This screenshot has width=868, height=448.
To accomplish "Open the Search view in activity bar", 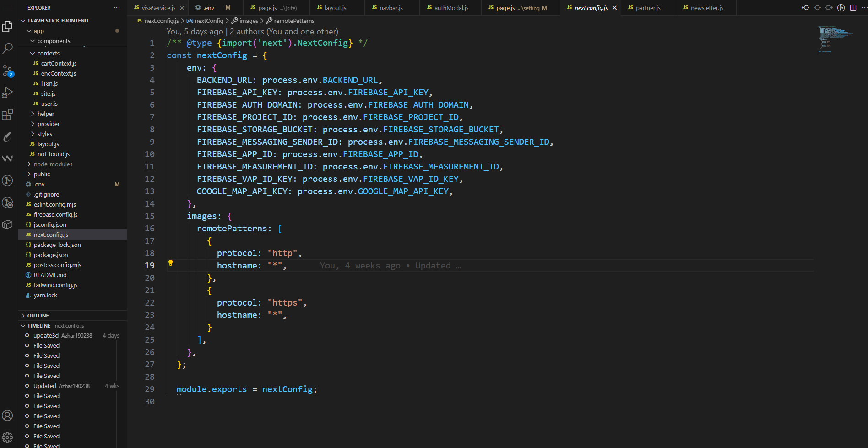I will coord(7,48).
